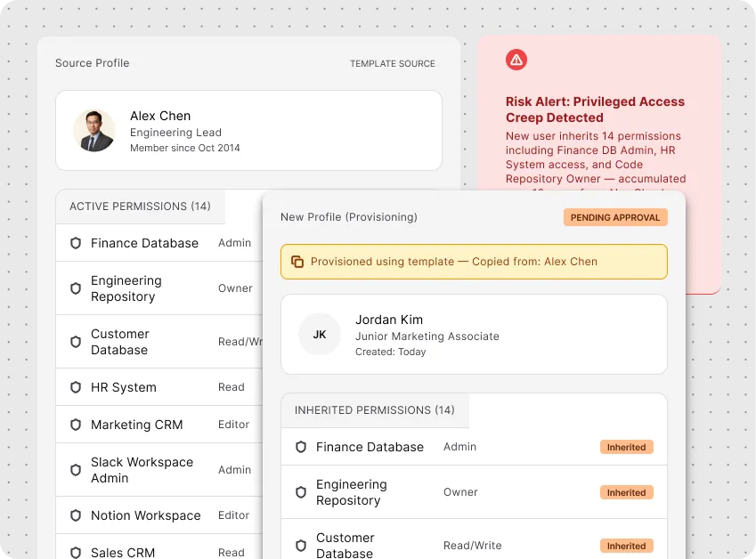Image resolution: width=756 pixels, height=559 pixels.
Task: Click the 'Editor' role for Marketing CRM
Action: click(234, 425)
